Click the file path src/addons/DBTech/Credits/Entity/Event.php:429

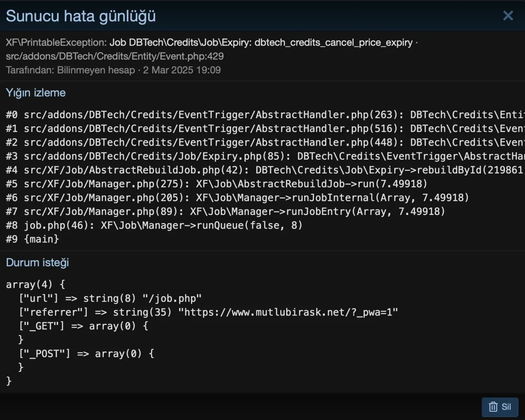pos(115,56)
